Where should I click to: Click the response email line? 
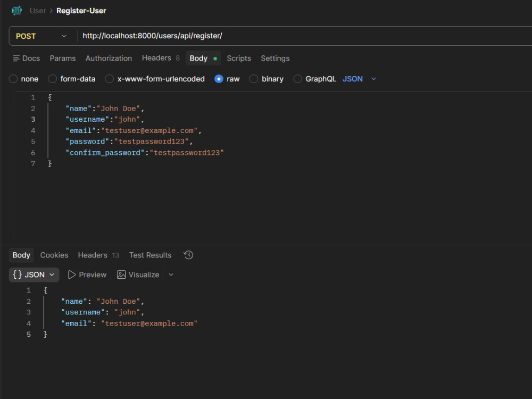[x=129, y=323]
